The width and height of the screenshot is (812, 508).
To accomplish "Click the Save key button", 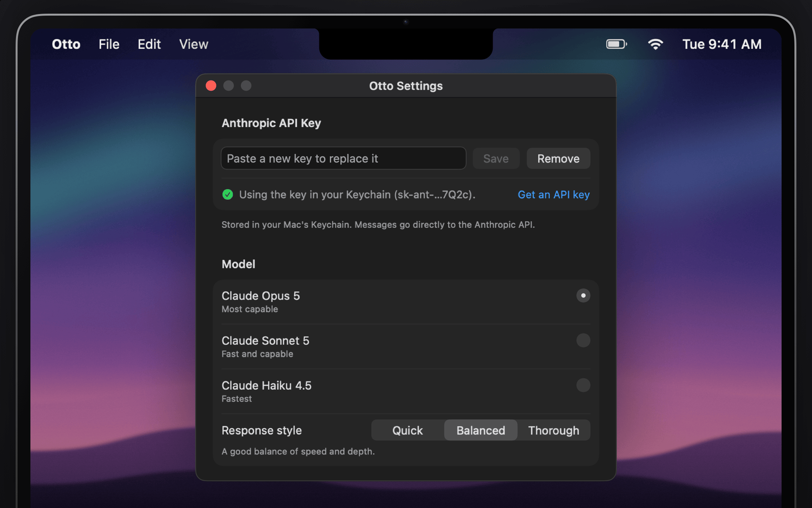I will point(496,158).
